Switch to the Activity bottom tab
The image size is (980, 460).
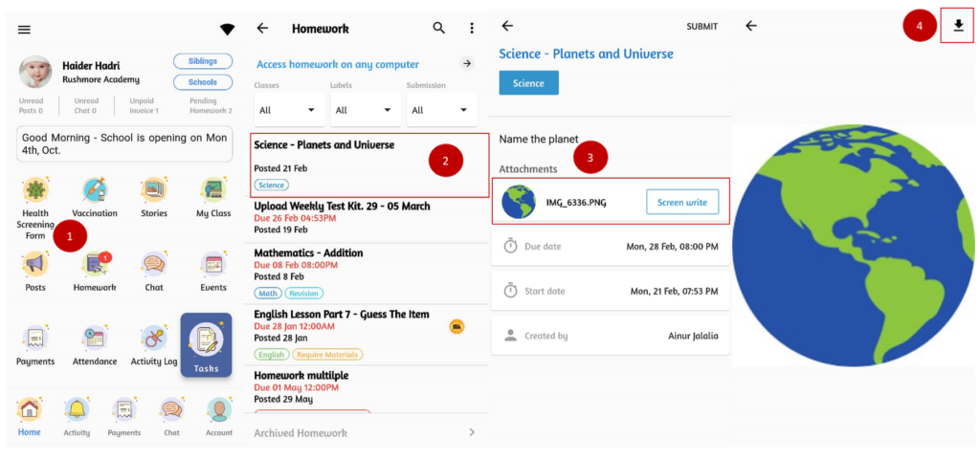pyautogui.click(x=77, y=417)
